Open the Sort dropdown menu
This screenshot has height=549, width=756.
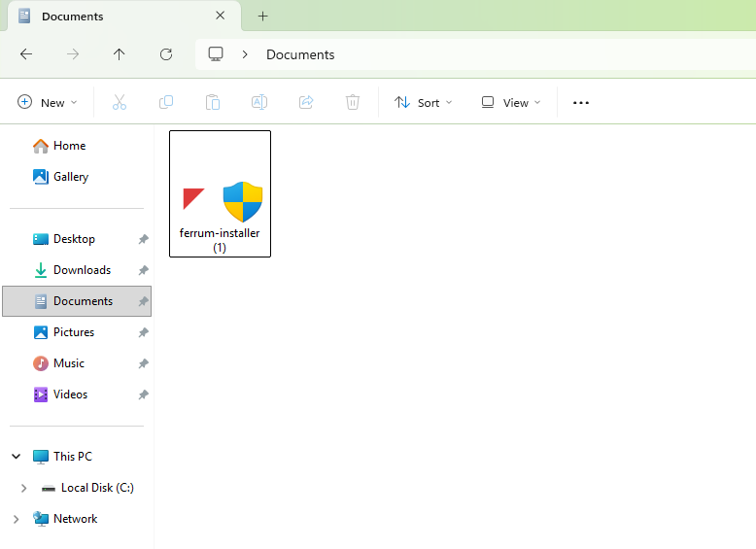(424, 102)
